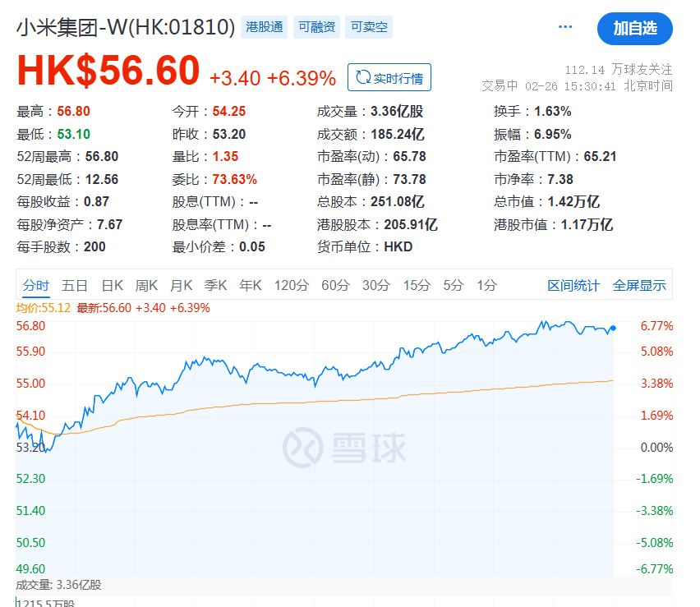The width and height of the screenshot is (700, 607).
Task: Add stock with 加自选 button
Action: [634, 28]
